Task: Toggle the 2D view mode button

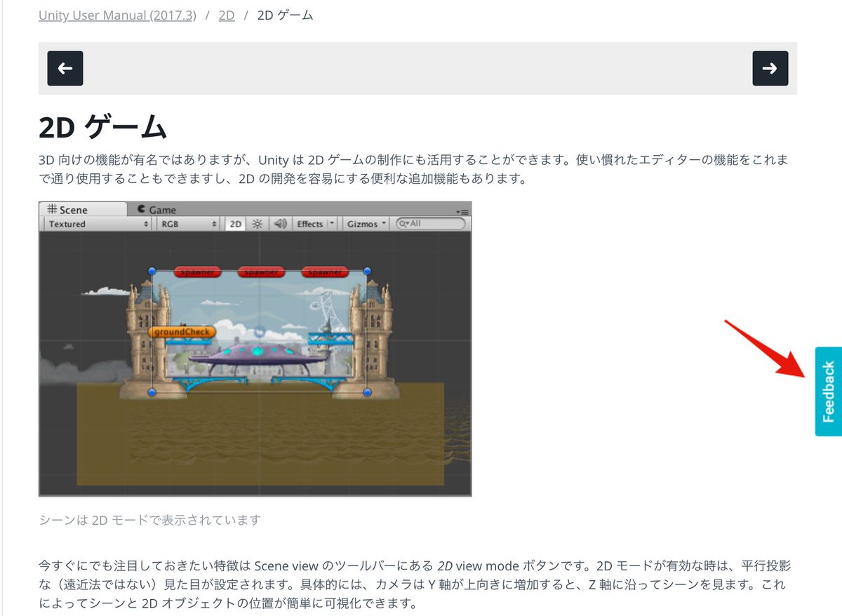Action: pyautogui.click(x=236, y=224)
